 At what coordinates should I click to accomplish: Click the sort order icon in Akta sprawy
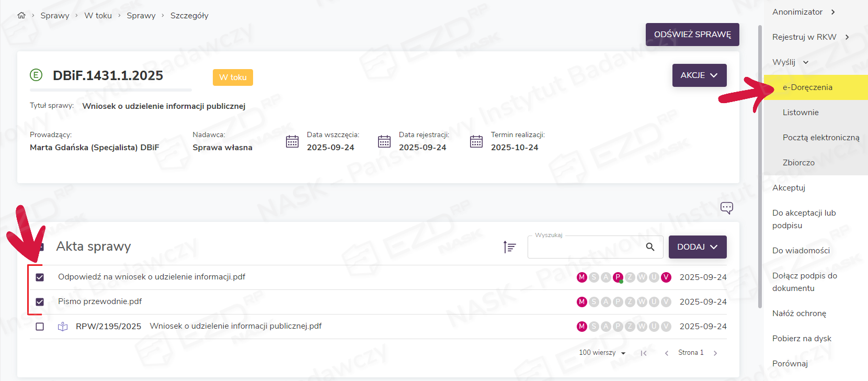pos(509,247)
